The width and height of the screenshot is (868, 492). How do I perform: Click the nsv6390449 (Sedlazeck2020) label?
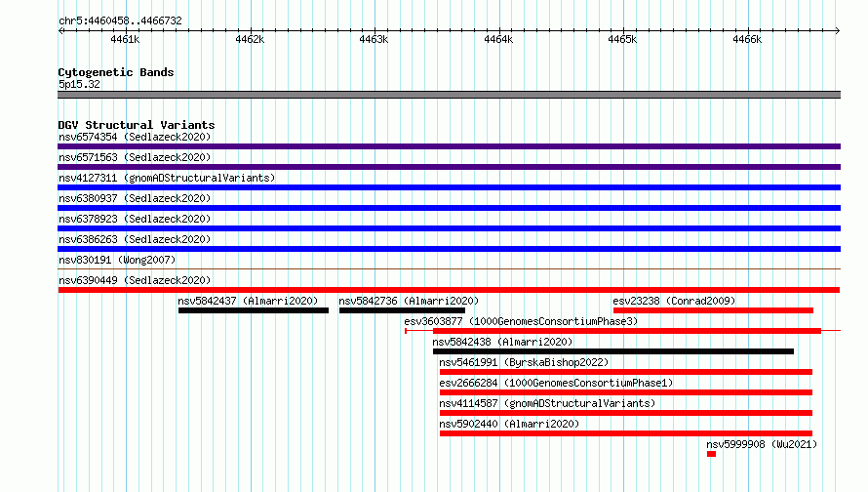pos(135,280)
